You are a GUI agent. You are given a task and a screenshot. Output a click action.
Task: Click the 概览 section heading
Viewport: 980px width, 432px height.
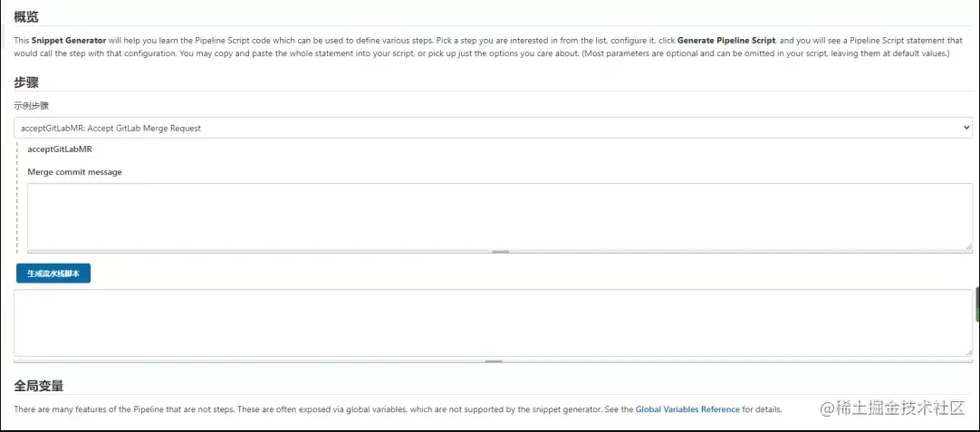(x=27, y=17)
